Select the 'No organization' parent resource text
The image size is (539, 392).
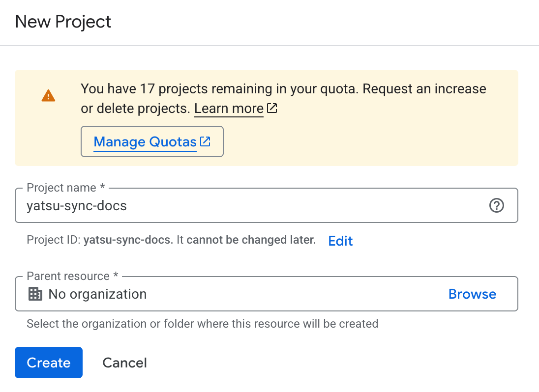[97, 294]
